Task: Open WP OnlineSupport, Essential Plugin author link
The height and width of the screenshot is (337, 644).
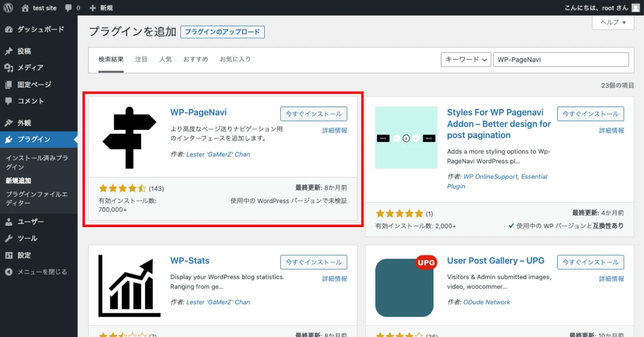Action: [497, 181]
